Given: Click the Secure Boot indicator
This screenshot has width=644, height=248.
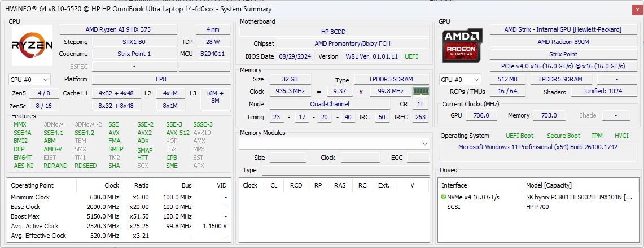Looking at the screenshot, I should (563, 136).
